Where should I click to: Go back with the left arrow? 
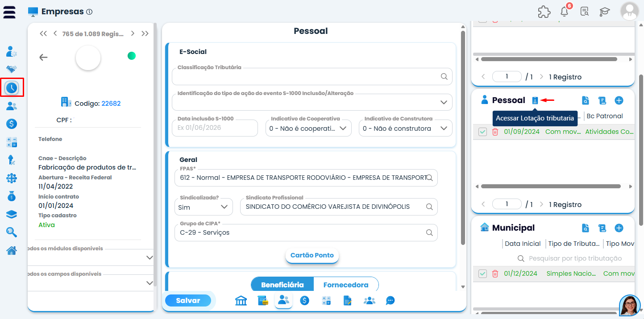43,57
